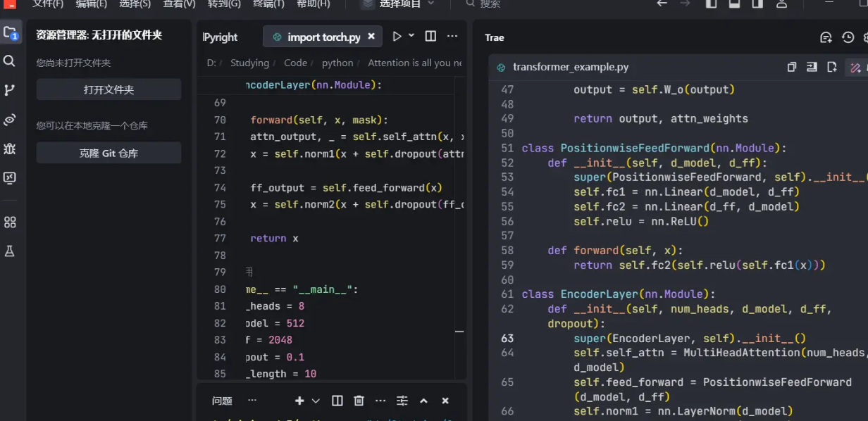Open chat history in the Trae panel
The width and height of the screenshot is (868, 421).
[x=848, y=37]
